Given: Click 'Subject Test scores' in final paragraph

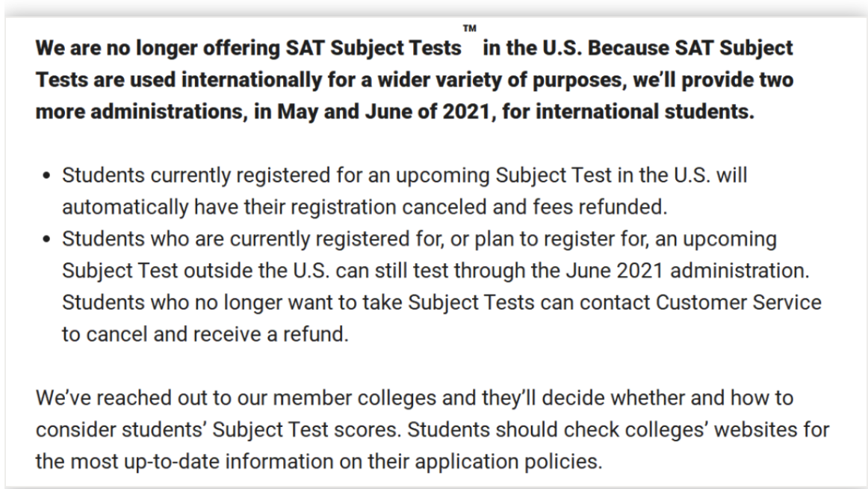Looking at the screenshot, I should [305, 430].
